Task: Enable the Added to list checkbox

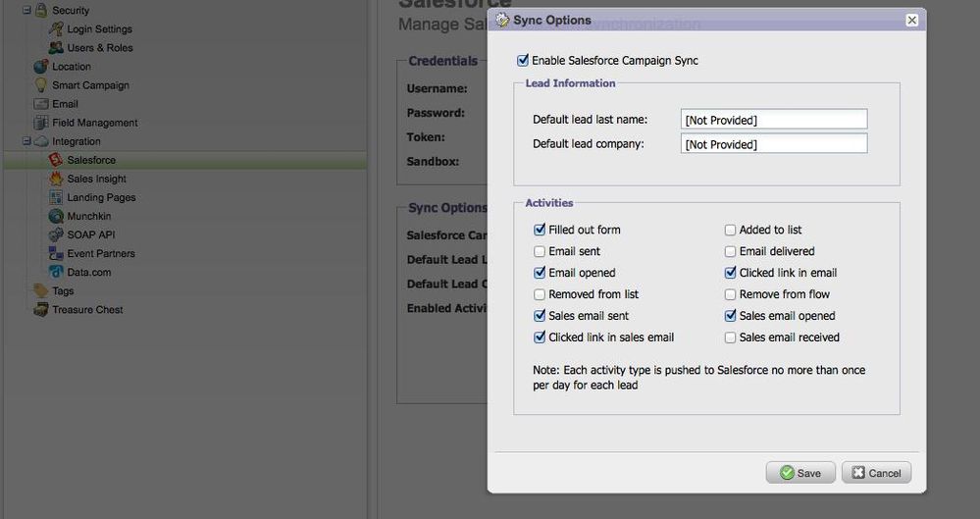Action: 730,231
